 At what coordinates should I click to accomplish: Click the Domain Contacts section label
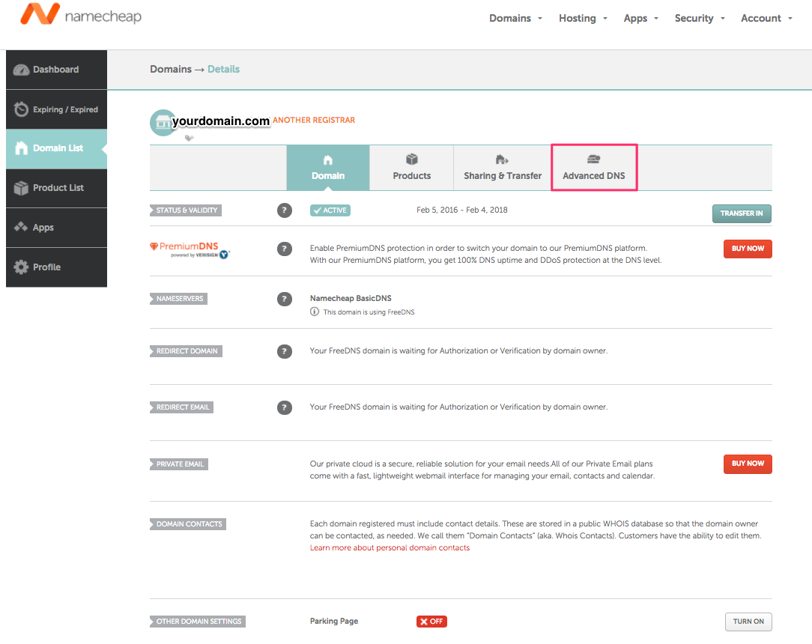[x=188, y=524]
